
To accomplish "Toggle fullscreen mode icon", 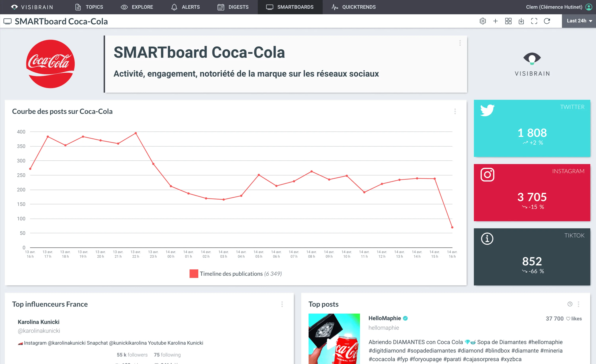I will coord(534,21).
